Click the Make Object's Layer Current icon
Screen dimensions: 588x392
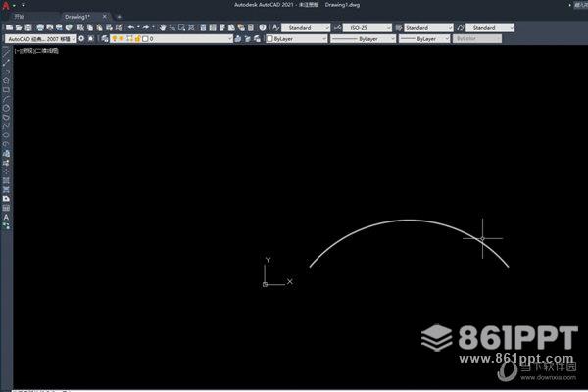(238, 38)
